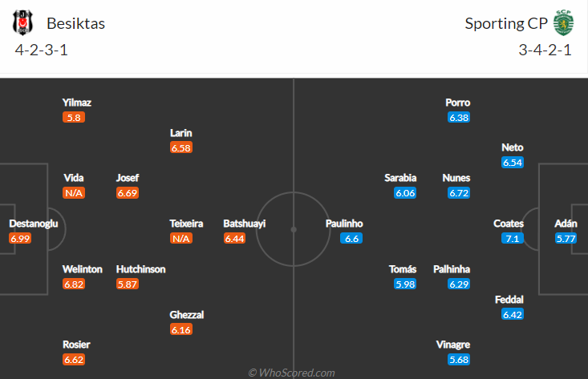The height and width of the screenshot is (379, 588).
Task: Select Larin's 6.58 rating badge
Action: tap(181, 148)
